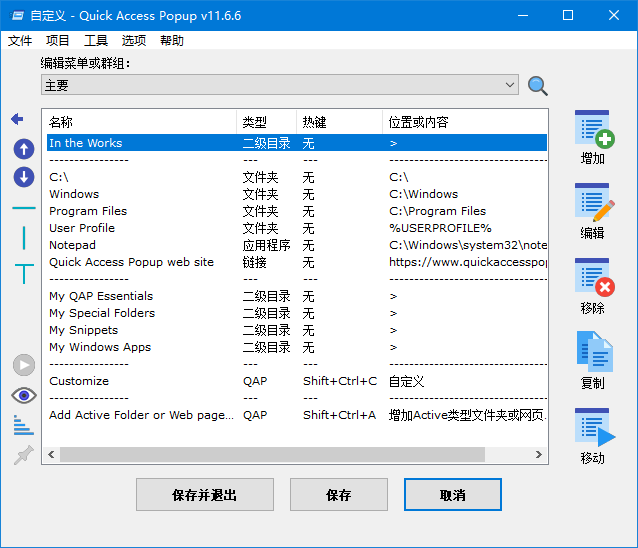Viewport: 638px width, 548px height.
Task: Click the horizontal scrollbar thumb
Action: click(x=272, y=454)
